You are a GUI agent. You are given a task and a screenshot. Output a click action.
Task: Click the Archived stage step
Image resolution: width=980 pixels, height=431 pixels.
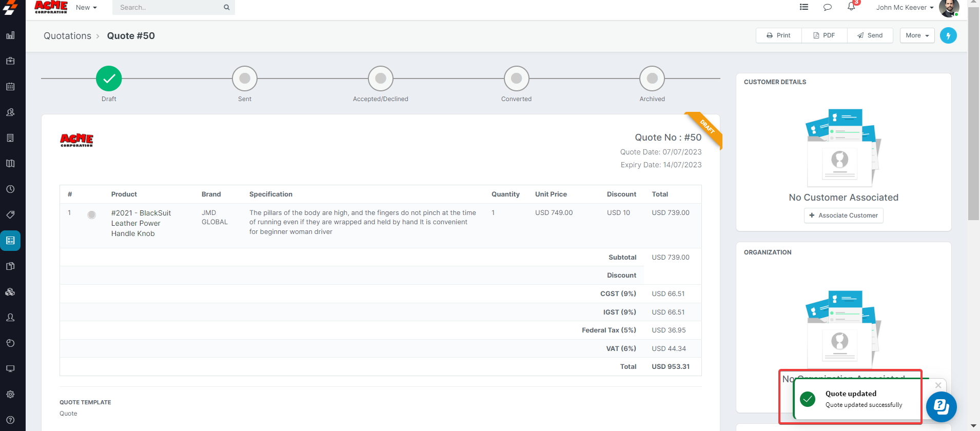pos(652,79)
